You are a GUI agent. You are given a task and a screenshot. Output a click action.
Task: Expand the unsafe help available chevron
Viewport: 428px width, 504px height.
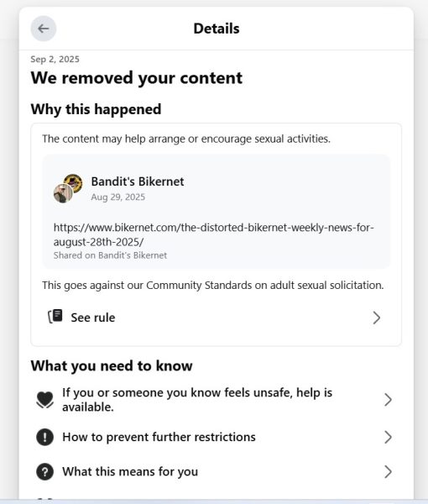pos(389,400)
